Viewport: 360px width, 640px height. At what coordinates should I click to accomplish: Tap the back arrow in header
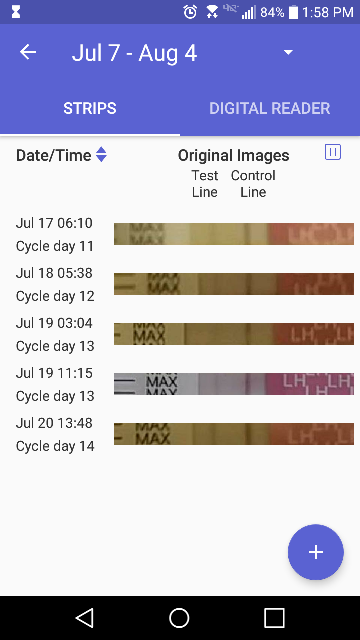point(28,52)
